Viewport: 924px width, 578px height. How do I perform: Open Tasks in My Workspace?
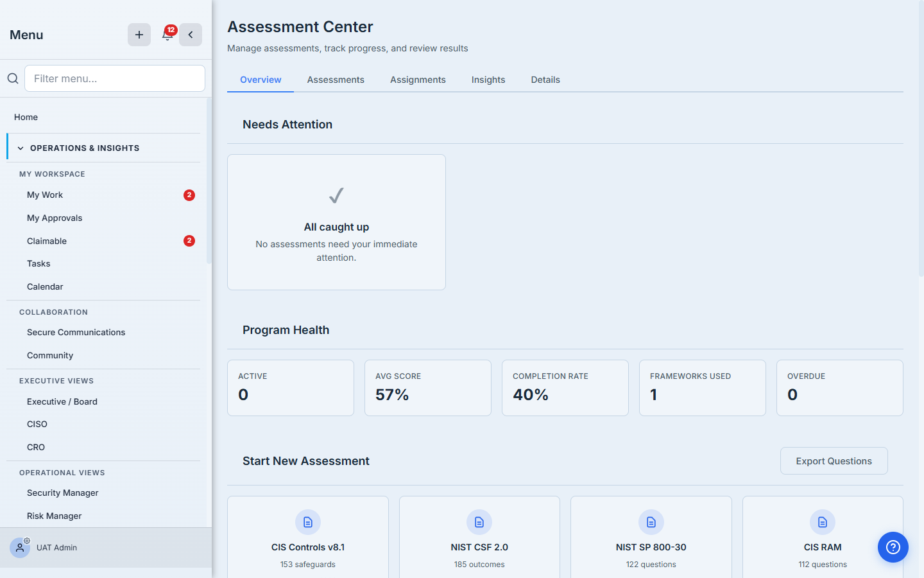(103, 264)
